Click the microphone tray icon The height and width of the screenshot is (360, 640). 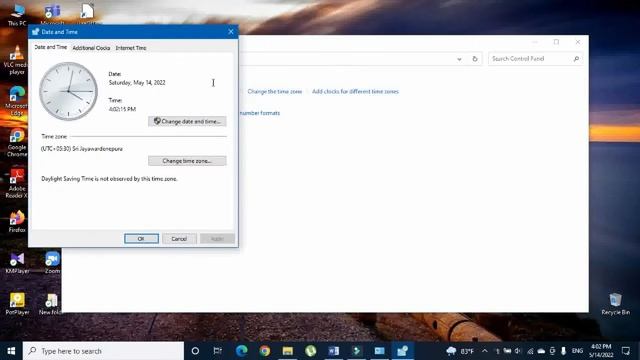(x=563, y=351)
